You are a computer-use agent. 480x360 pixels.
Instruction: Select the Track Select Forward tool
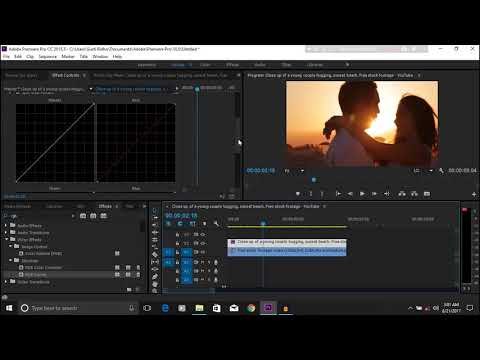point(155,218)
